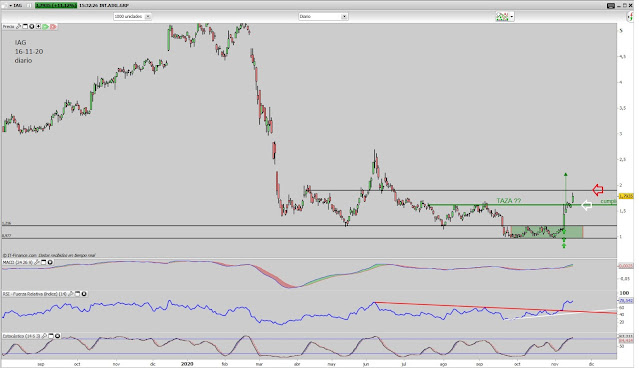Maximize the chart window

tap(624, 6)
